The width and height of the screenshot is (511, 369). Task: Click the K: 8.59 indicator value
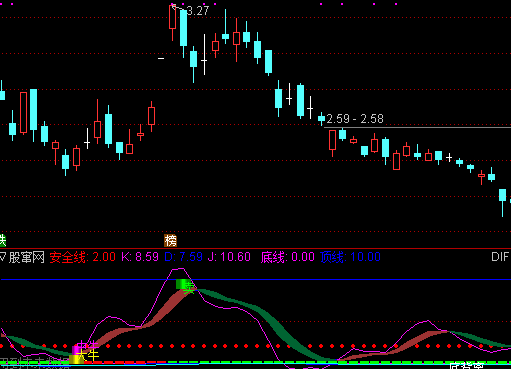[x=140, y=257]
